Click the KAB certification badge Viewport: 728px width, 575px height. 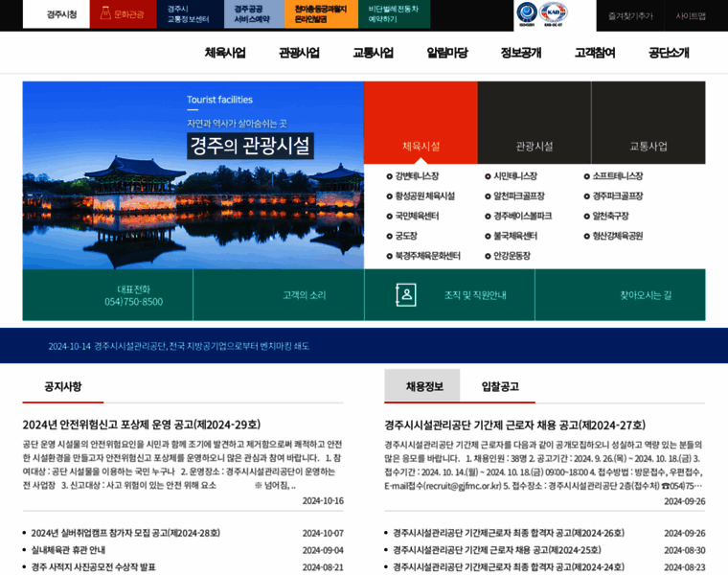click(x=554, y=13)
